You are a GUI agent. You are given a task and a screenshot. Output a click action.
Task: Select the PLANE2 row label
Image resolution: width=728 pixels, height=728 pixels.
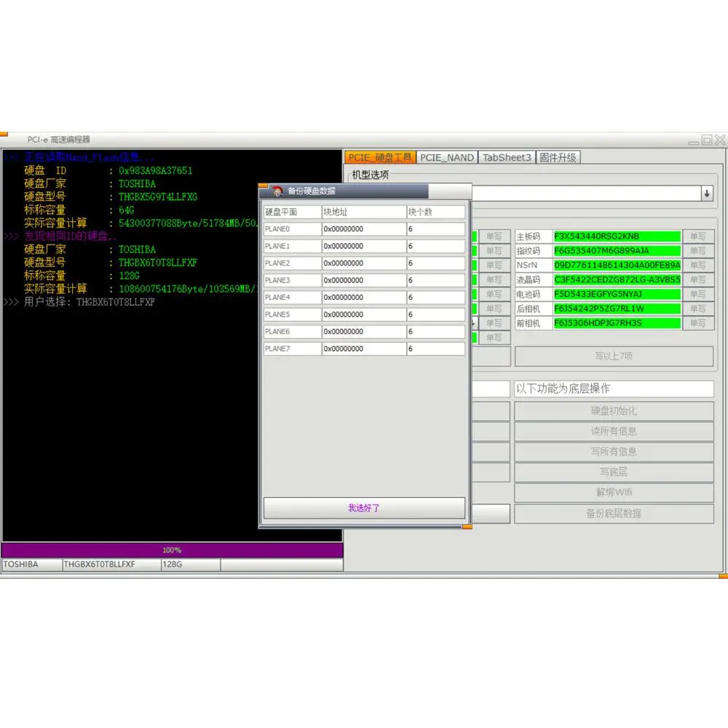point(293,264)
